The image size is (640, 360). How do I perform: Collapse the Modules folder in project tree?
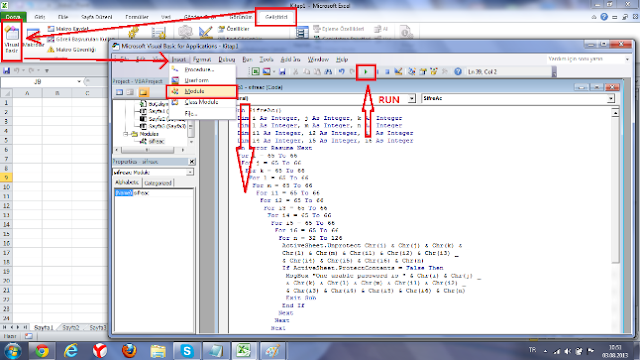coord(126,134)
